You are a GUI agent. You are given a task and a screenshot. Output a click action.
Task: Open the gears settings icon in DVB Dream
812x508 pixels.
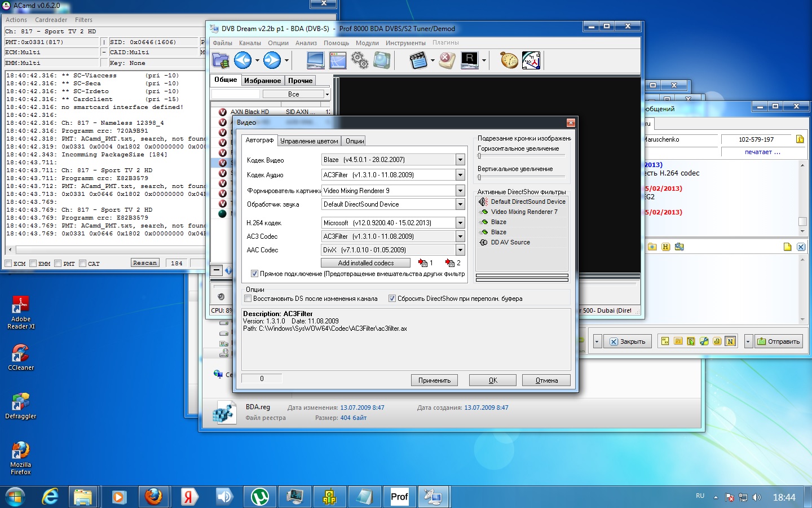click(x=360, y=60)
